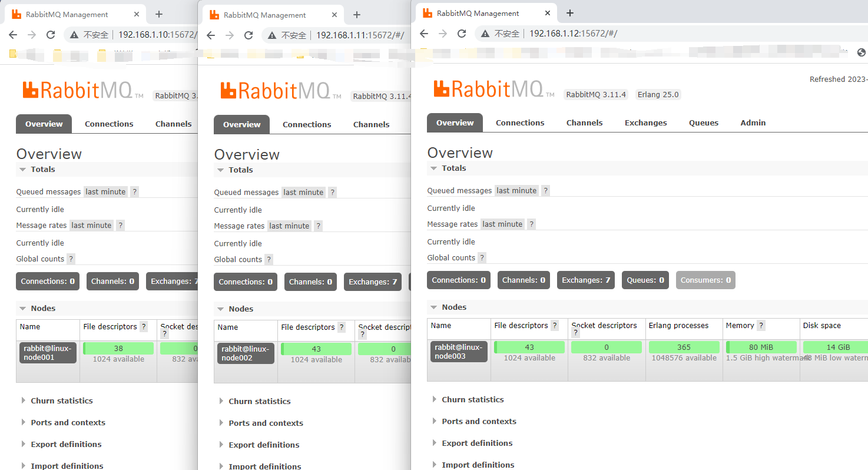Click Message rates last minute range on 192.168.1.12
The image size is (868, 470).
(502, 224)
